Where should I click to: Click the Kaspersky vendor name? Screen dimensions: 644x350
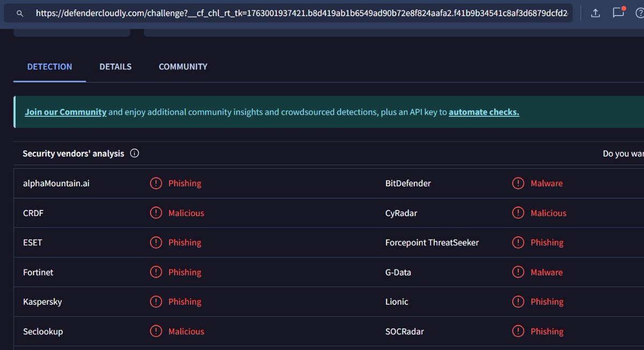coord(42,302)
